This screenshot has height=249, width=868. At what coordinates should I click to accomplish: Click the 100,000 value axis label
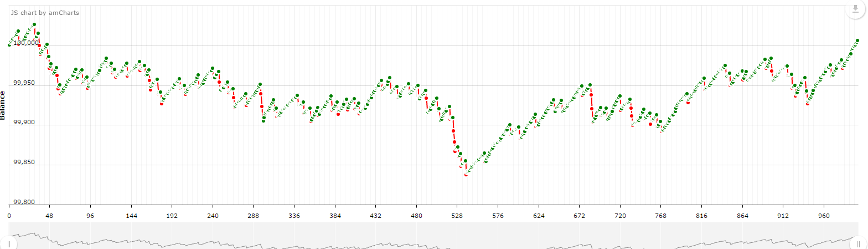(26, 43)
